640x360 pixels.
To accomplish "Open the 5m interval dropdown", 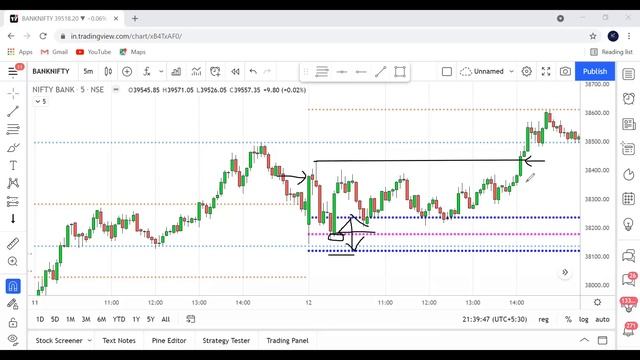I will click(x=88, y=71).
